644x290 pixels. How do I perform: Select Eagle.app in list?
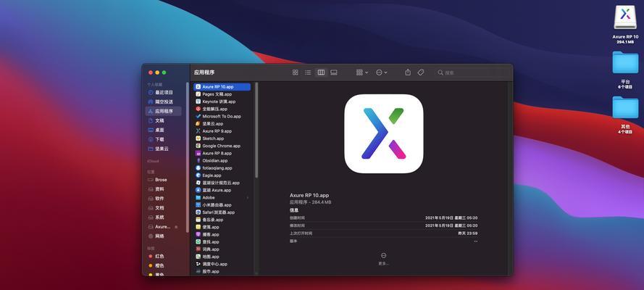point(222,175)
